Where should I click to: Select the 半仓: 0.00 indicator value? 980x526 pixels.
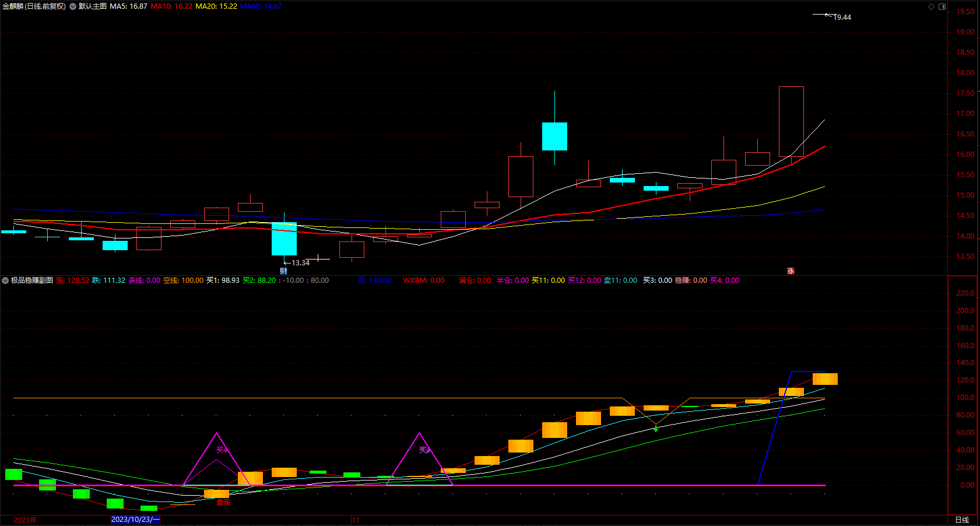click(512, 280)
